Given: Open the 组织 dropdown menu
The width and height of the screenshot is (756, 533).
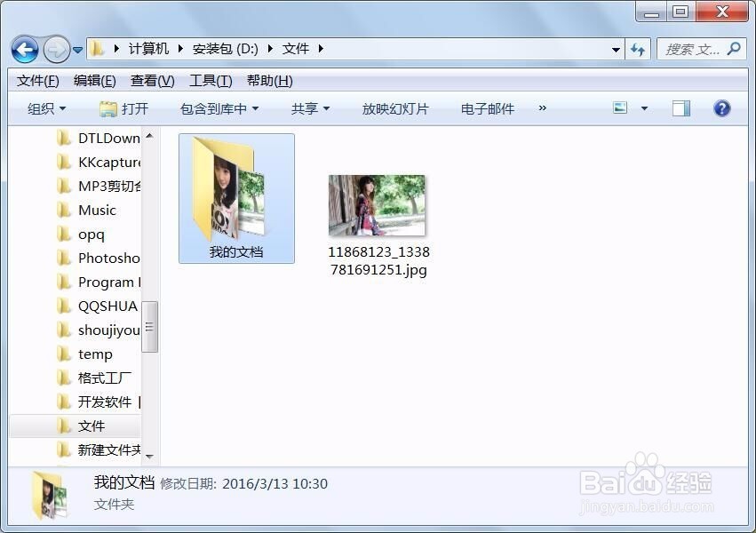Looking at the screenshot, I should coord(45,108).
